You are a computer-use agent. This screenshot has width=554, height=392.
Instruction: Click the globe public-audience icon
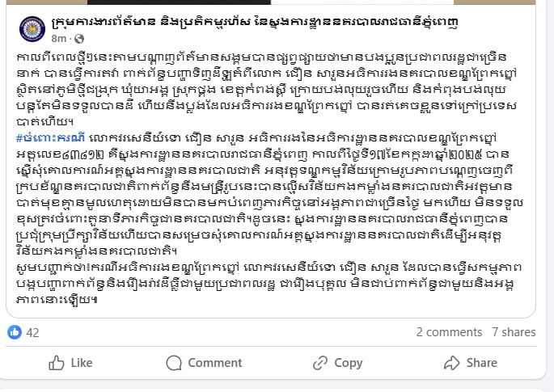click(79, 39)
